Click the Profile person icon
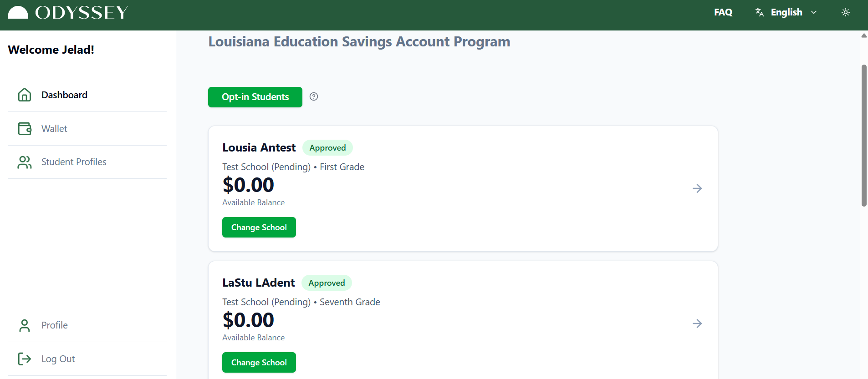 [25, 325]
